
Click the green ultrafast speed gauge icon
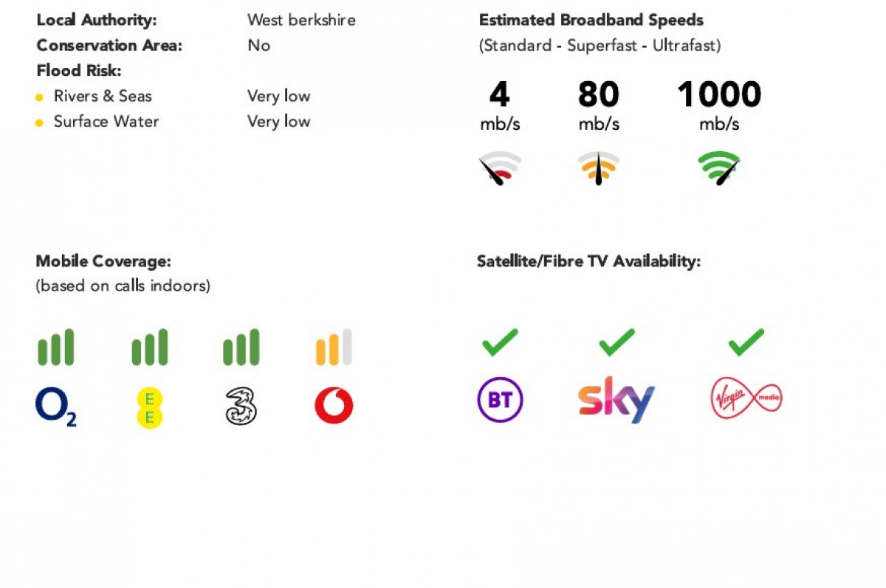(x=718, y=168)
